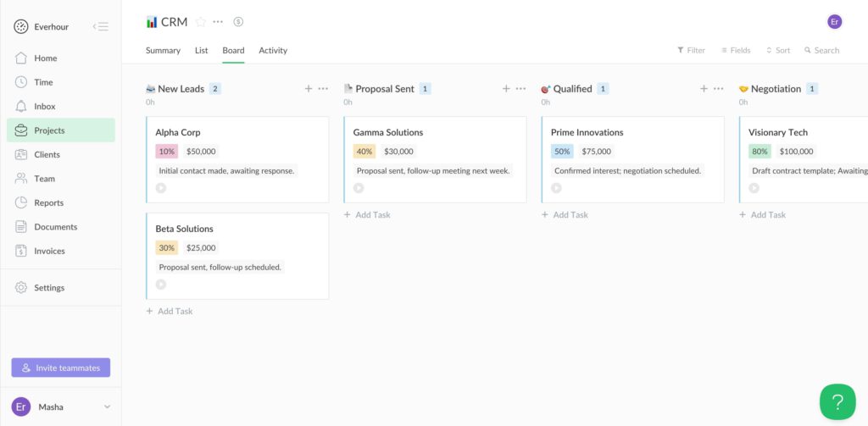
Task: Click the Invite teammates button
Action: click(61, 368)
